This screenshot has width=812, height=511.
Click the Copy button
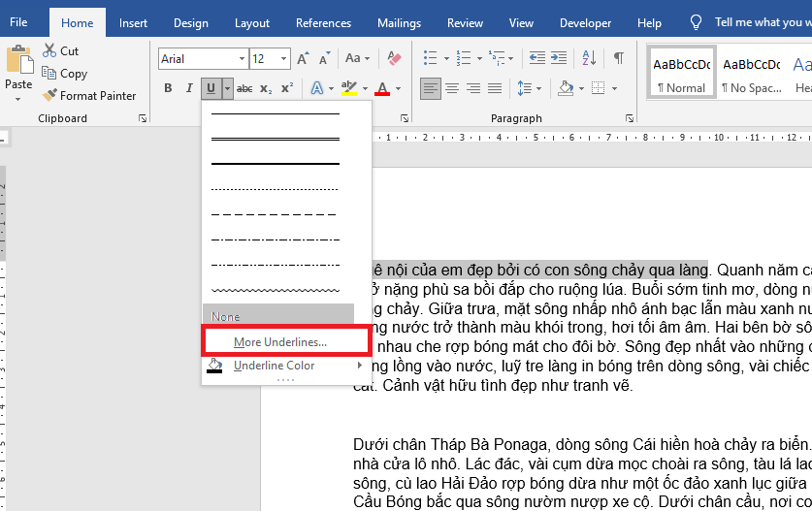point(73,74)
